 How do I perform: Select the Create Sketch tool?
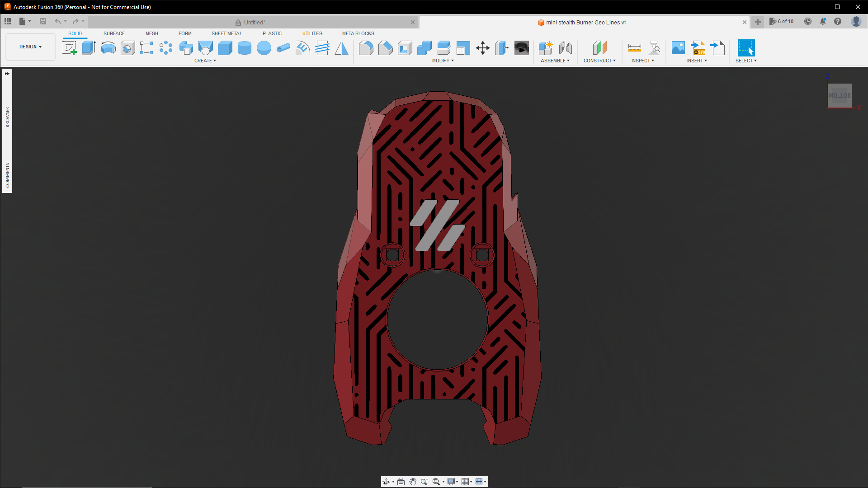click(x=69, y=47)
